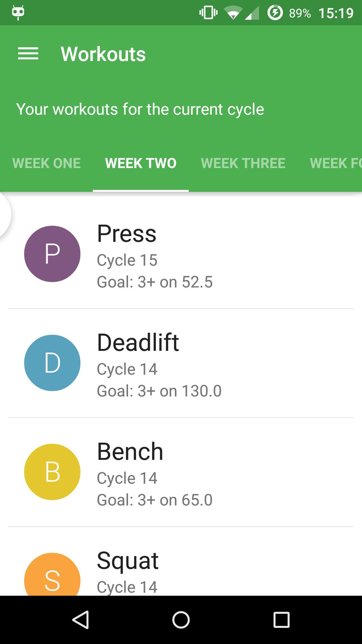
Task: Open the Squat workout title
Action: click(127, 561)
